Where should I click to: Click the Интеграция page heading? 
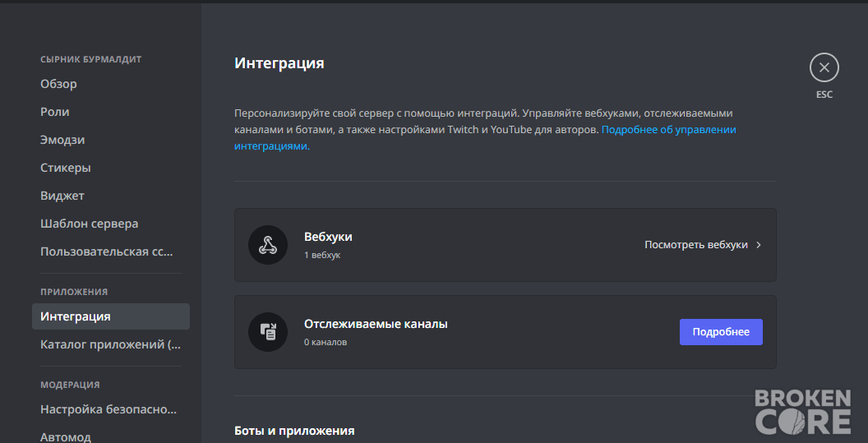tap(279, 63)
